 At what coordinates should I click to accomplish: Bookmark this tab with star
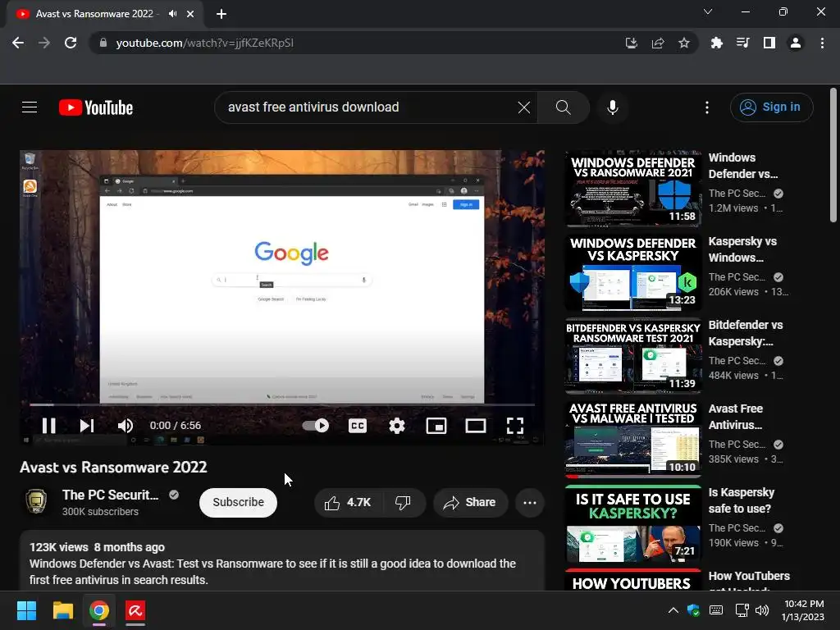(684, 43)
